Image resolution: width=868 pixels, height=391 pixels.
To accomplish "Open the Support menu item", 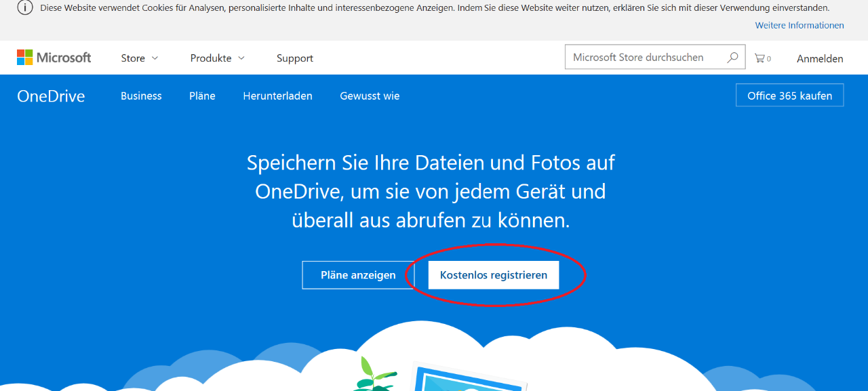I will click(x=295, y=58).
